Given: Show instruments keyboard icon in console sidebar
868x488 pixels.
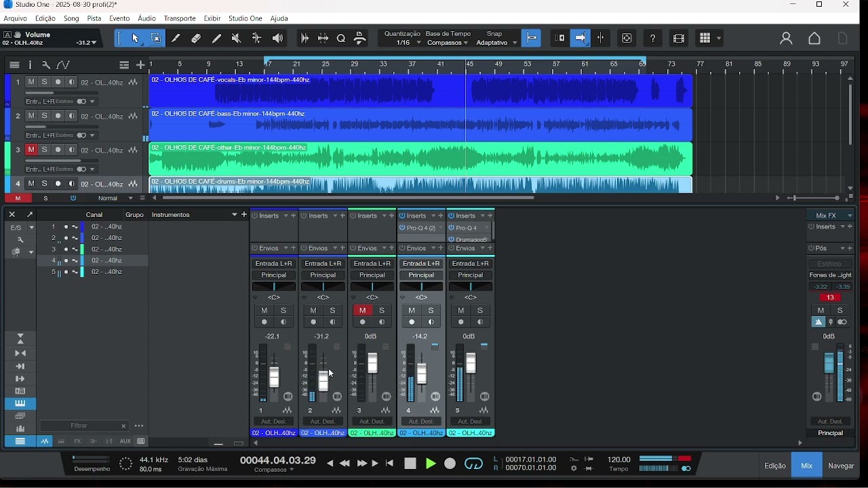Looking at the screenshot, I should coord(20,404).
